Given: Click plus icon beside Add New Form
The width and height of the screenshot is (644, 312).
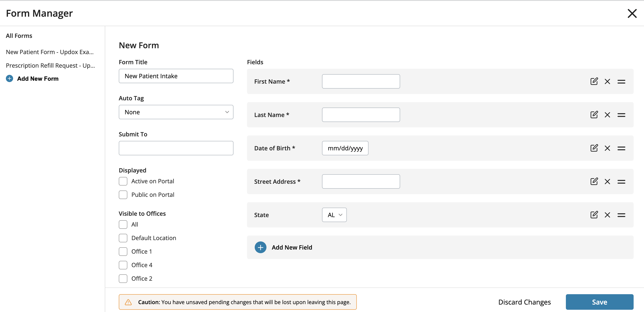Looking at the screenshot, I should (x=9, y=79).
